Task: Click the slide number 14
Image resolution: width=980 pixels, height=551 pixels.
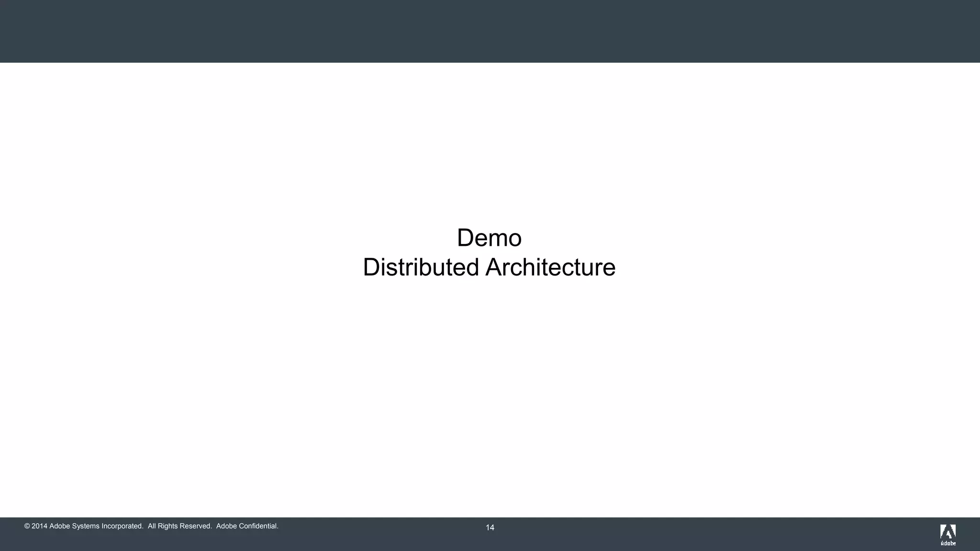Action: click(x=490, y=528)
